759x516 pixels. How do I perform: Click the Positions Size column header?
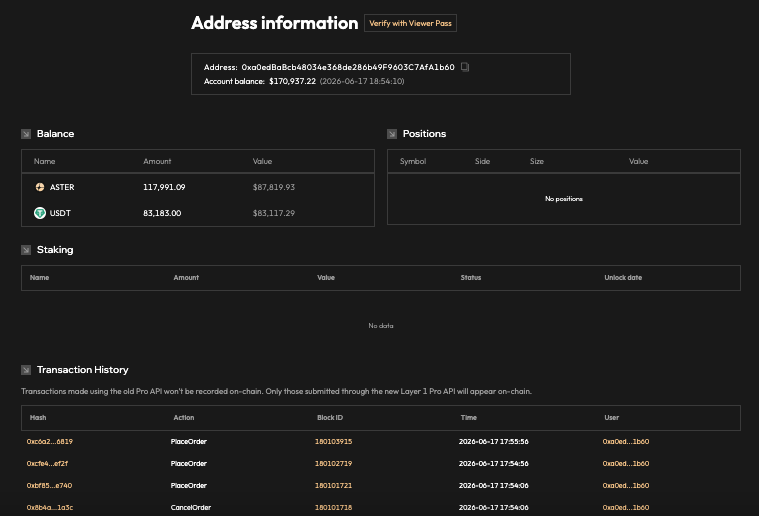[537, 161]
